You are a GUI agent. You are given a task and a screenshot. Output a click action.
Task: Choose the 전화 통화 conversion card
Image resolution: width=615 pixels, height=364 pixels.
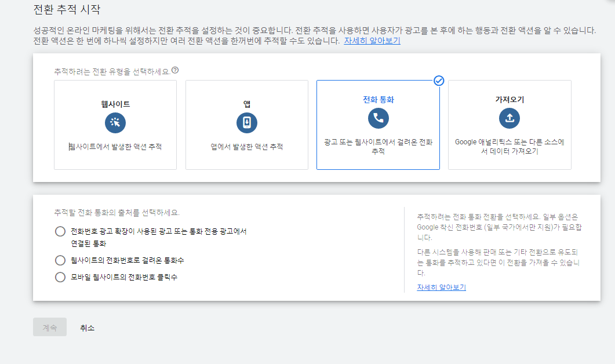point(378,125)
